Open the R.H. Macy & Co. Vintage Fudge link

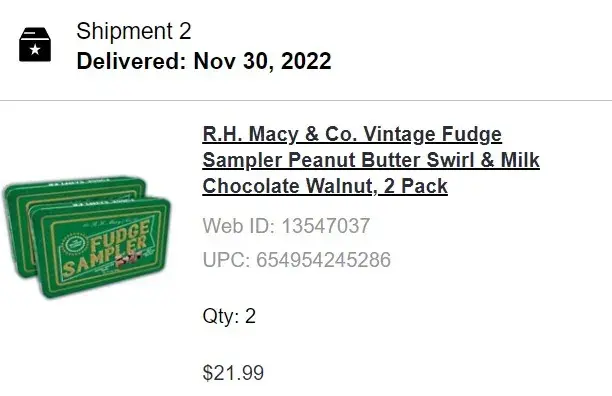click(x=352, y=134)
